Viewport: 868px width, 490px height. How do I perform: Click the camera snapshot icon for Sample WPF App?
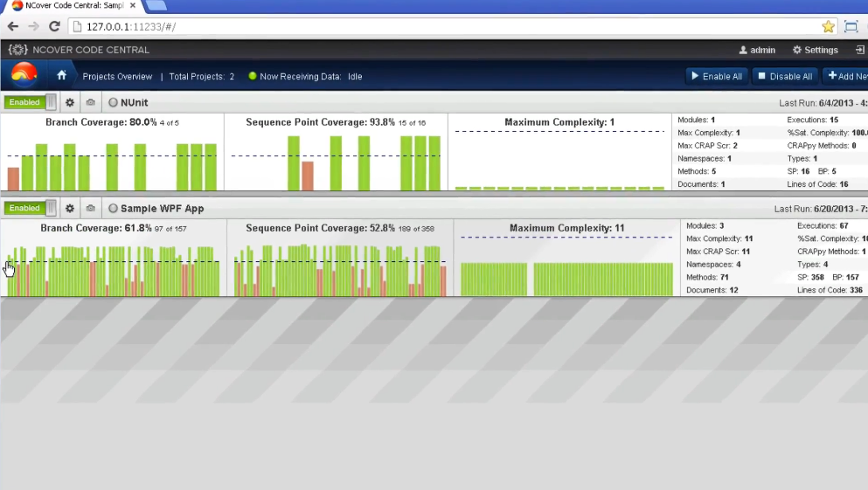click(91, 209)
